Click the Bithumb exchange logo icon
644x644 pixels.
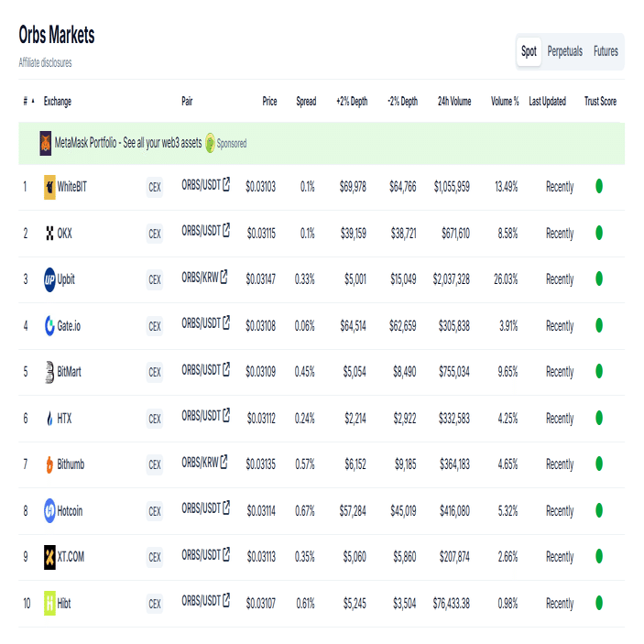(x=49, y=464)
